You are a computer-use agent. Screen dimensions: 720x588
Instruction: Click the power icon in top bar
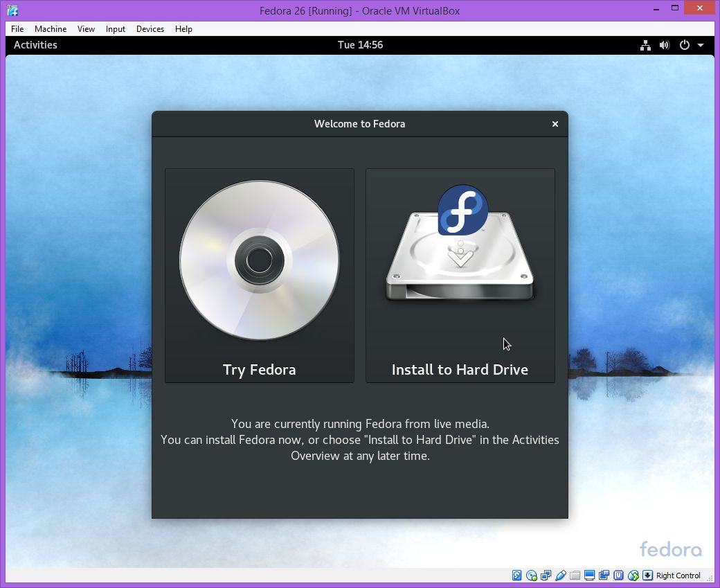(684, 45)
